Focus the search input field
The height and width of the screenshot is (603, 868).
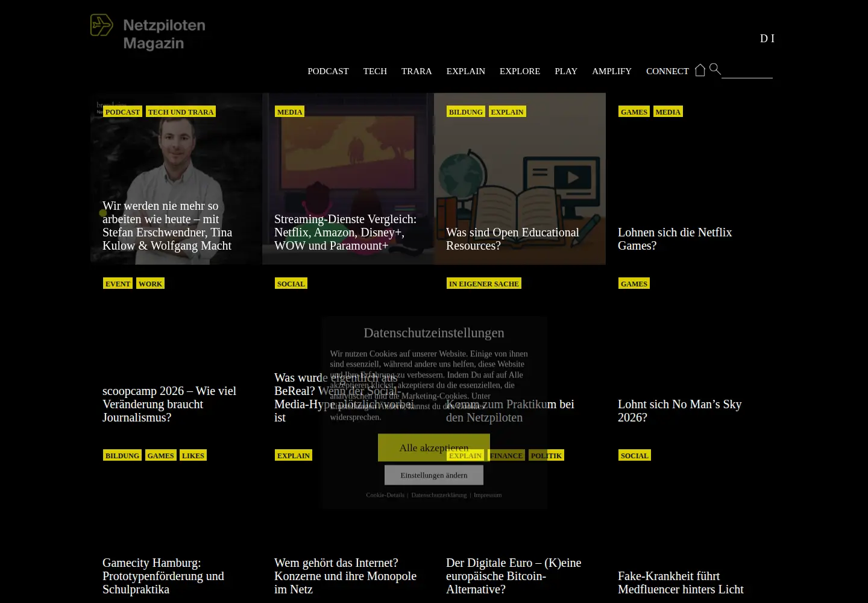pos(747,71)
